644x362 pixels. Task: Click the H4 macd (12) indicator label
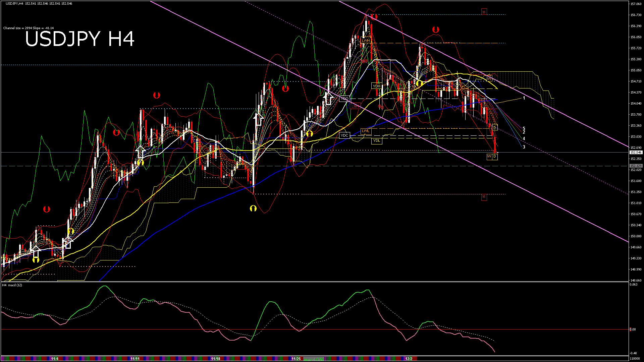tap(12, 285)
